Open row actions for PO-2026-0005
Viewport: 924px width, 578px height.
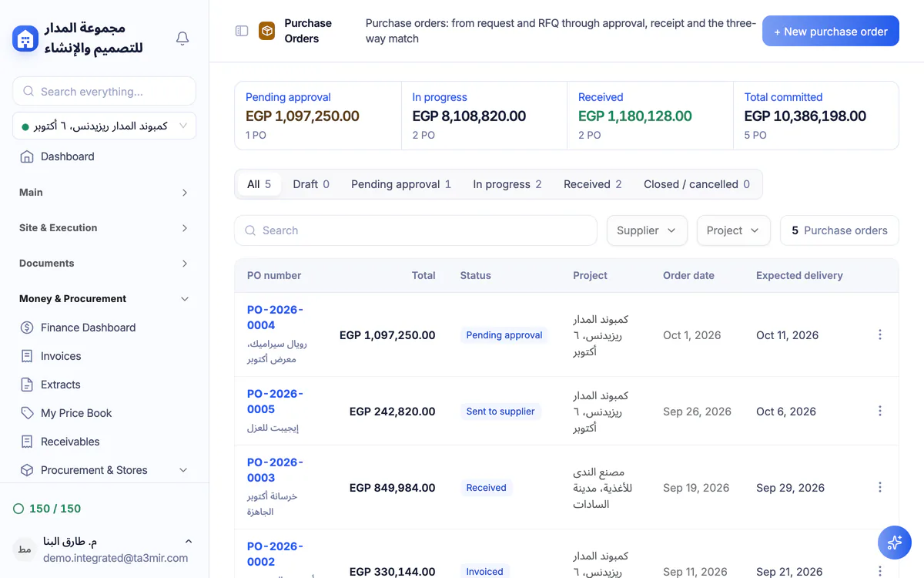point(880,411)
